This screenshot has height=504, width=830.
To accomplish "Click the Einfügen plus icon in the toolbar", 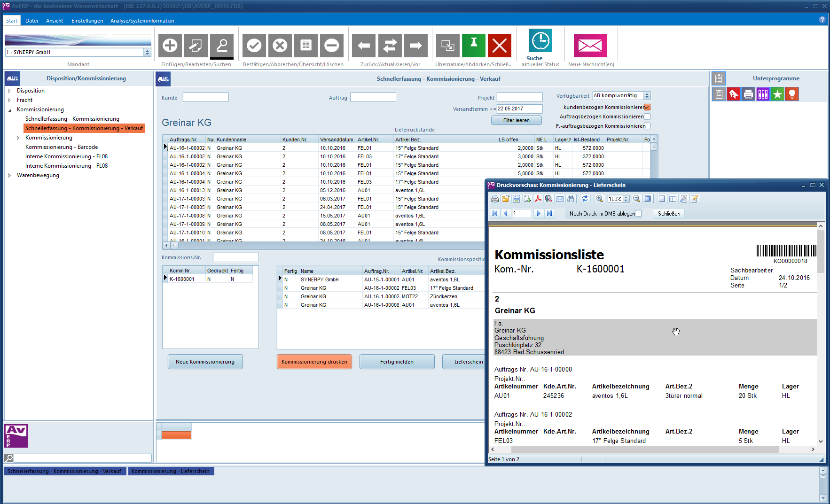I will coord(170,46).
